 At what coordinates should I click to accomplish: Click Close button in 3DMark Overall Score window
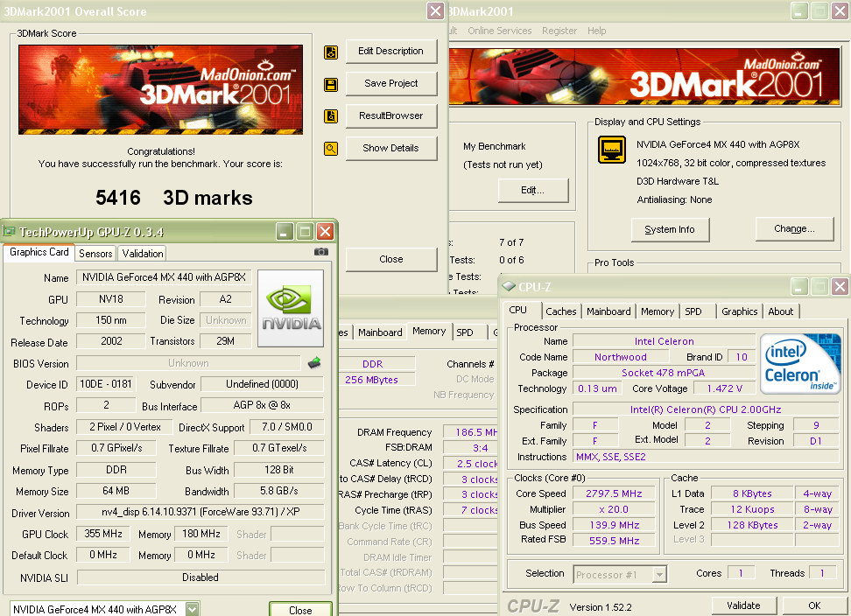coord(390,259)
